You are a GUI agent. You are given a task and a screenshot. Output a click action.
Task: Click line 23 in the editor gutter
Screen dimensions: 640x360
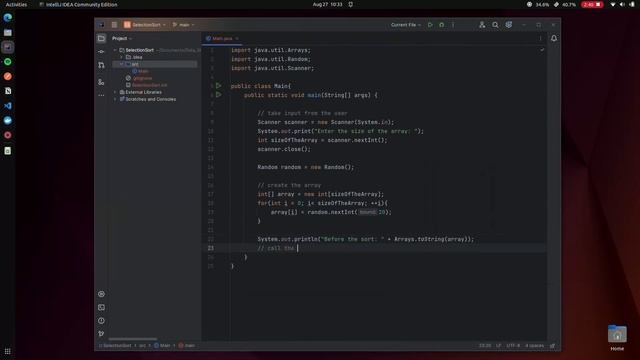click(211, 248)
